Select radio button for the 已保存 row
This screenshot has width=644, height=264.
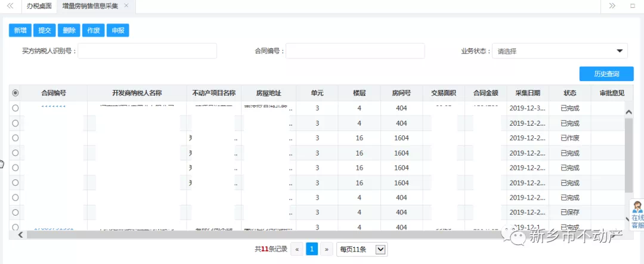tap(16, 212)
